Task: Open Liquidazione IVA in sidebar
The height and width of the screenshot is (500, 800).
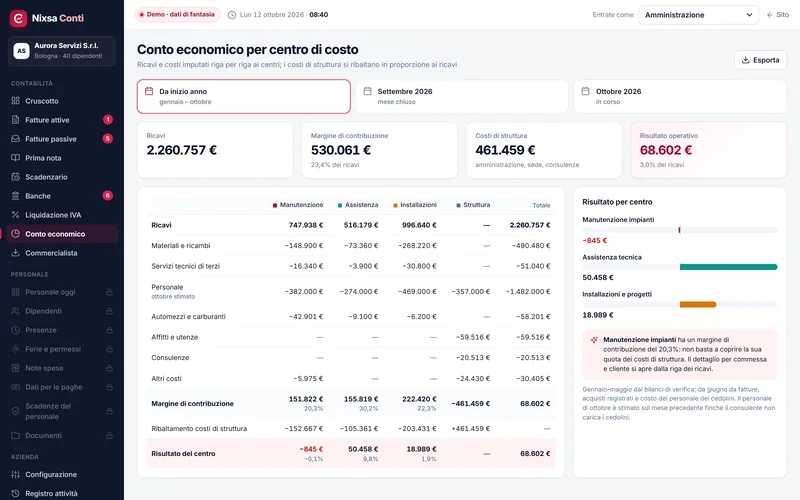Action: 62,215
